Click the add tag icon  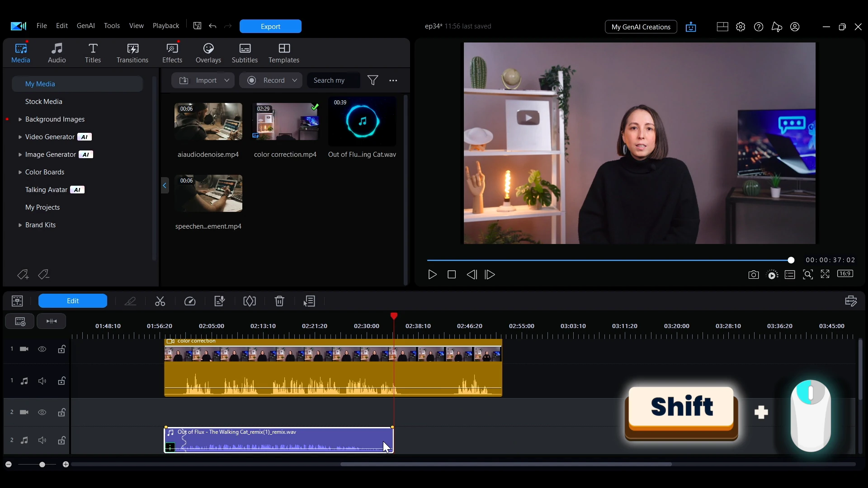[x=23, y=274]
